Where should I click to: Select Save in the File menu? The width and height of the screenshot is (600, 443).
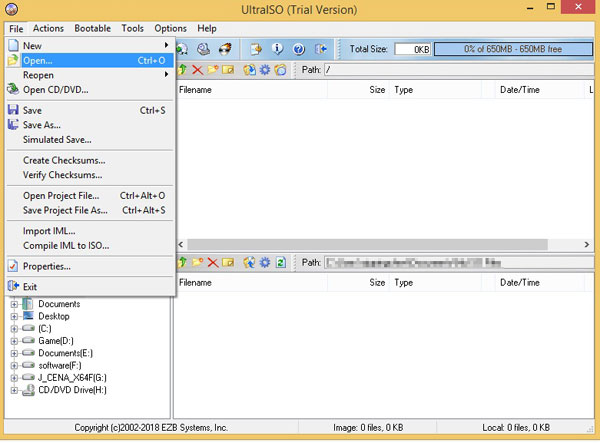click(x=90, y=111)
